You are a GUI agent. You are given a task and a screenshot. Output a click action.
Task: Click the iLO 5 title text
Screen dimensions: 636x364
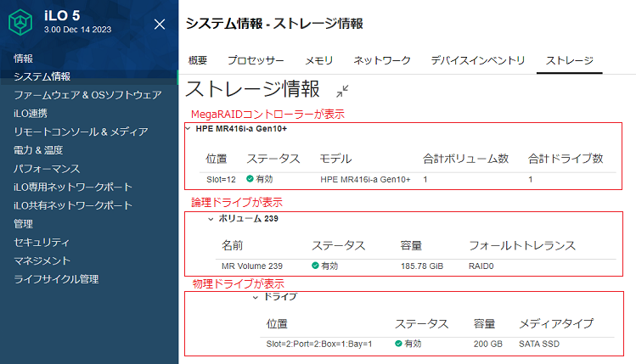[62, 15]
